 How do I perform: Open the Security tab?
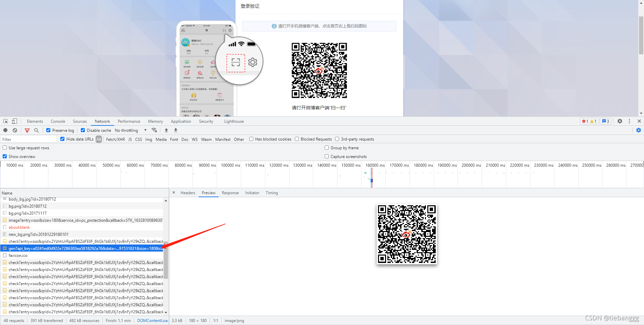pyautogui.click(x=206, y=121)
